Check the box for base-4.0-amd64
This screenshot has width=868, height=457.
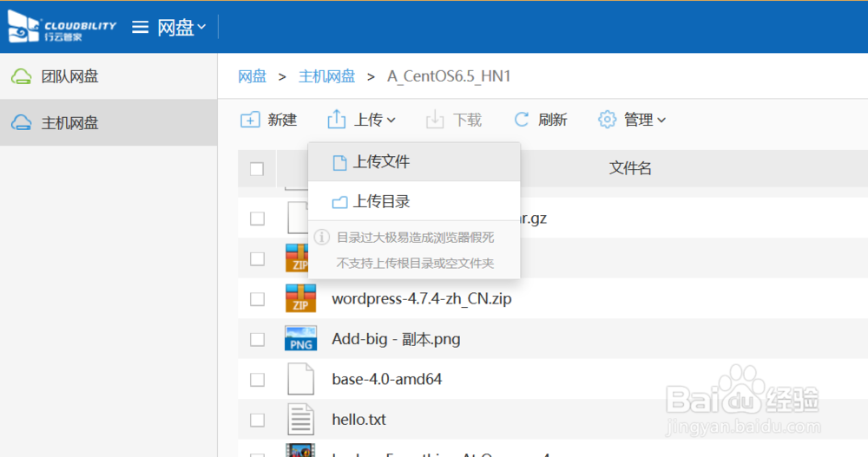tap(257, 380)
